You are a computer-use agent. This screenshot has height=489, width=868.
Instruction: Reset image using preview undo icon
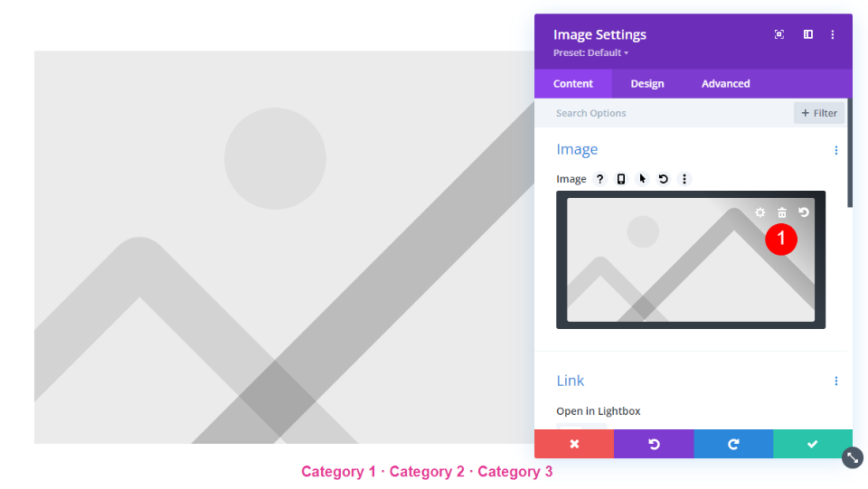(804, 212)
